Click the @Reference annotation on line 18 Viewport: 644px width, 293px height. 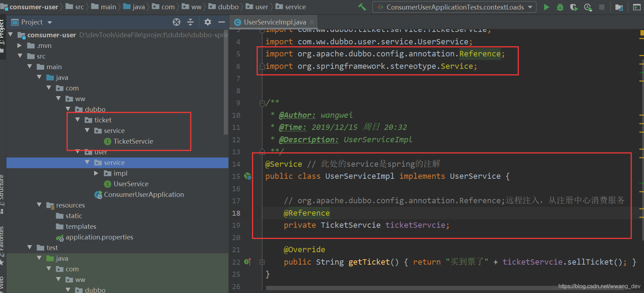[307, 213]
